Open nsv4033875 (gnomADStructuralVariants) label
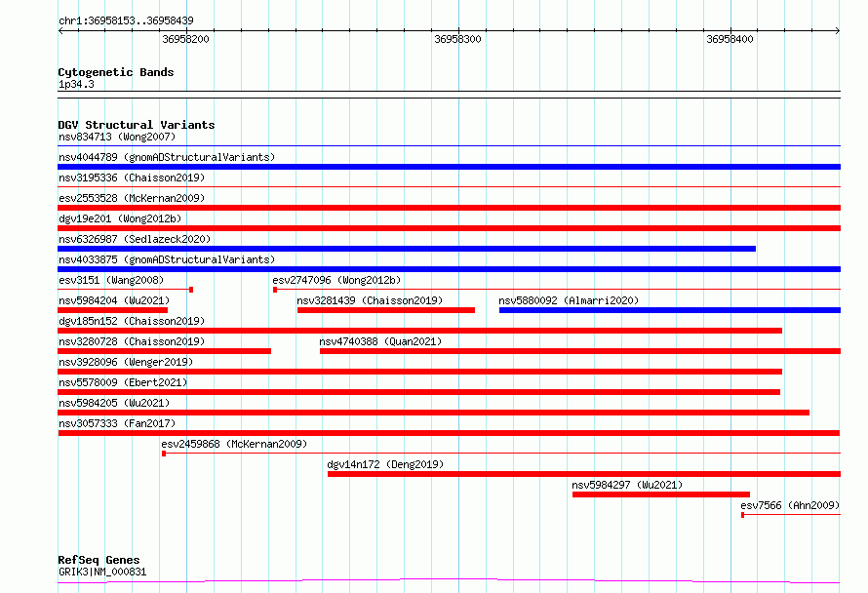 pos(167,259)
